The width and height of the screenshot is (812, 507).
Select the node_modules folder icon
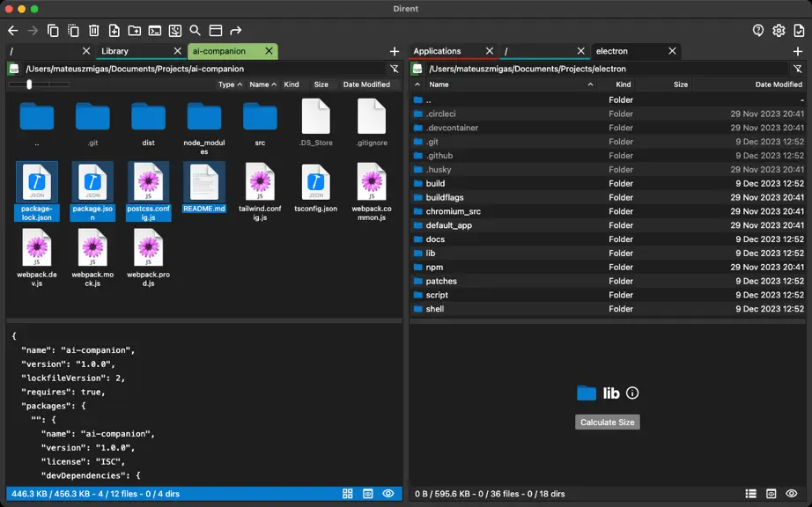pos(204,117)
